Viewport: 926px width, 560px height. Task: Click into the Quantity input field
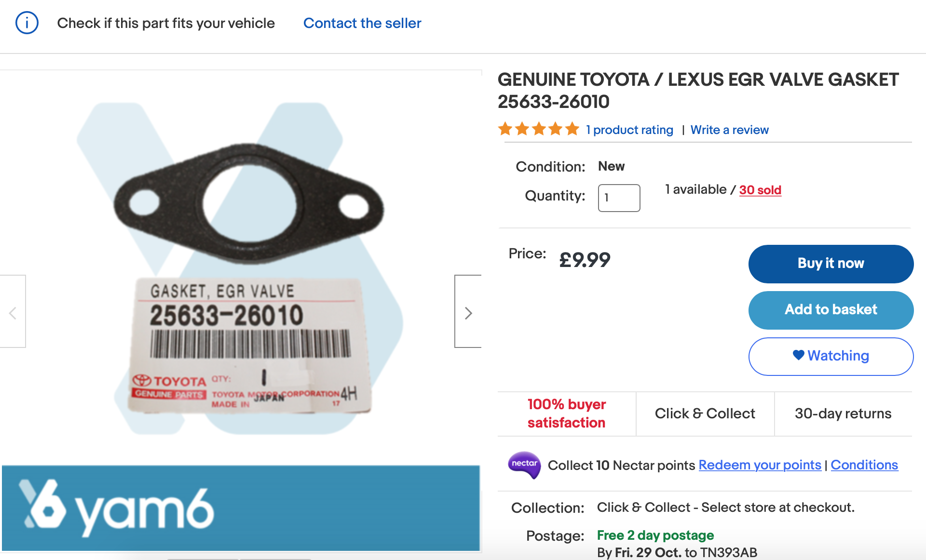pyautogui.click(x=619, y=198)
